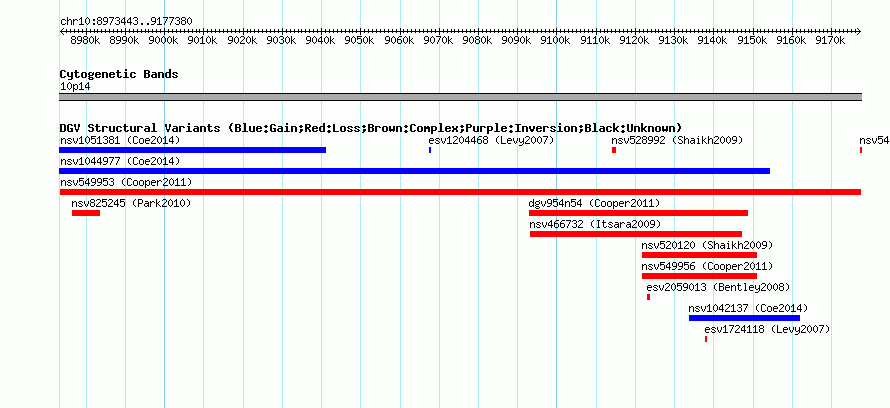
Task: Click the nsv825245 (Park2010) label
Action: click(x=131, y=203)
